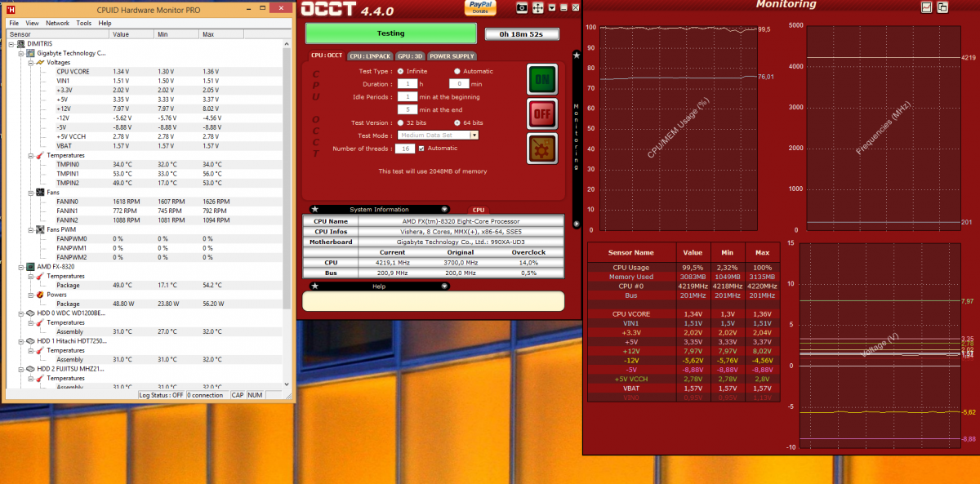Image resolution: width=980 pixels, height=484 pixels.
Task: Click the HDD 1 Hitachi drive icon
Action: [x=30, y=340]
